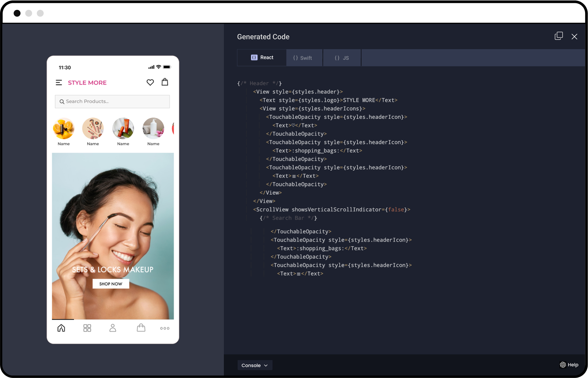The height and width of the screenshot is (378, 588).
Task: Click the Search Products input field
Action: tap(112, 101)
